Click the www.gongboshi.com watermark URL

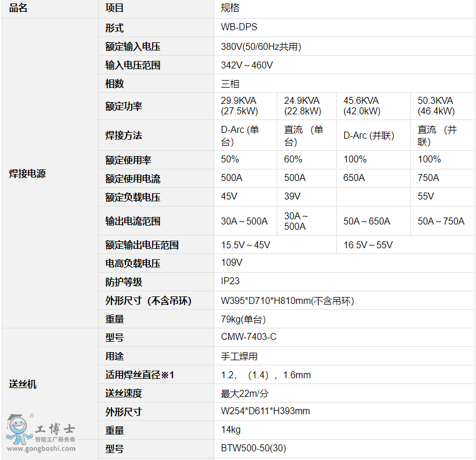pos(41,448)
